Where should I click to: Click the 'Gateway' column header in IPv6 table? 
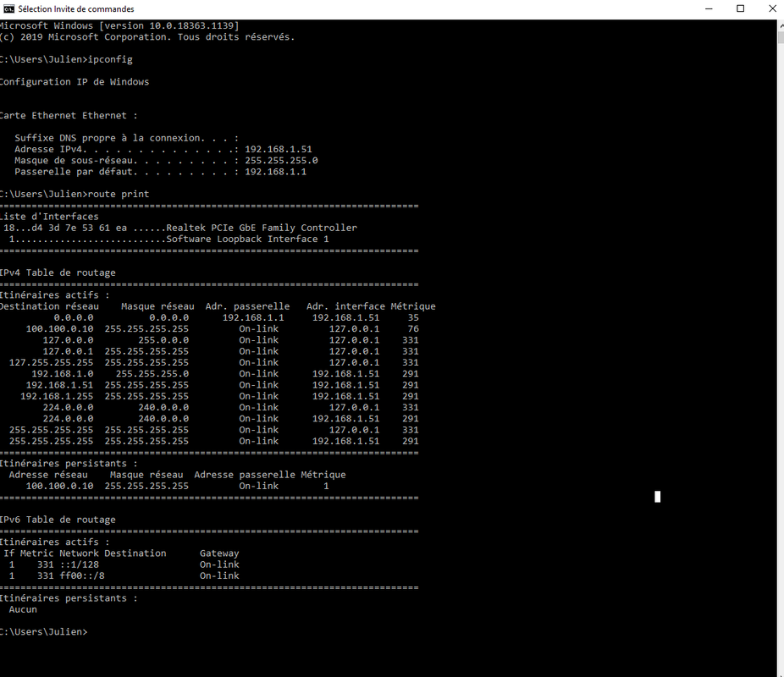219,553
